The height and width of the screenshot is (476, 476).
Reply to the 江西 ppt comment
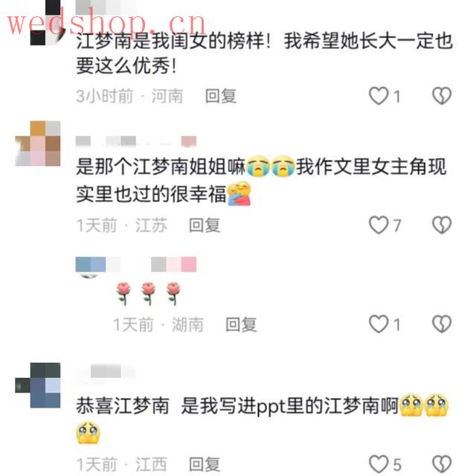coord(205,464)
